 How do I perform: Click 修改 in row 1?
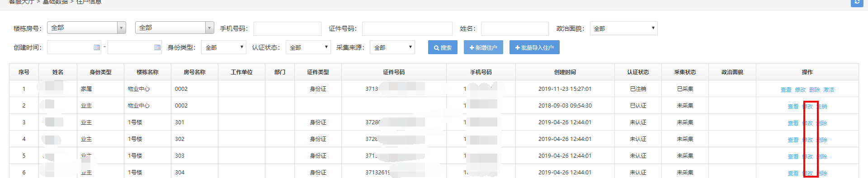tap(800, 89)
